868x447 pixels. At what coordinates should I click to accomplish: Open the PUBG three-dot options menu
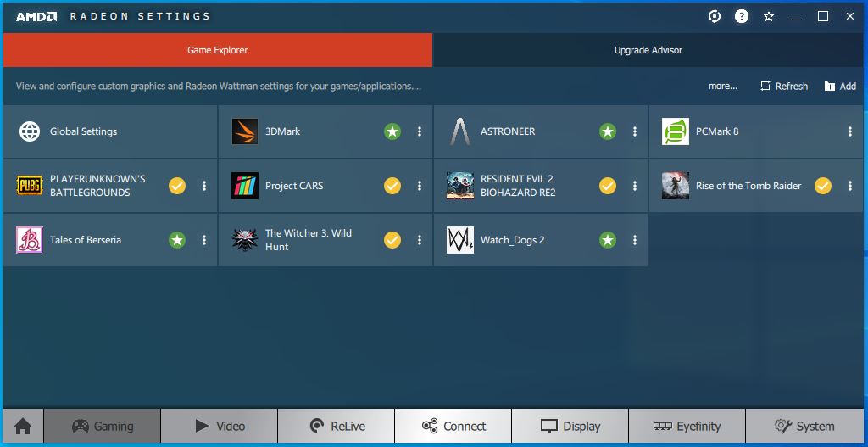[x=204, y=186]
